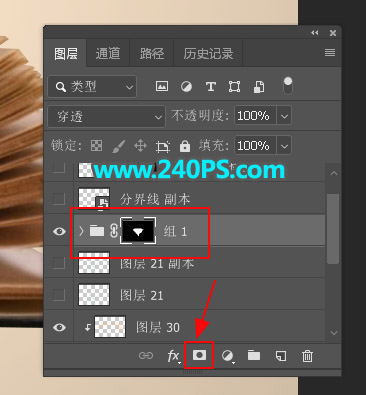Create a new group folder icon
The image size is (366, 395).
point(254,355)
